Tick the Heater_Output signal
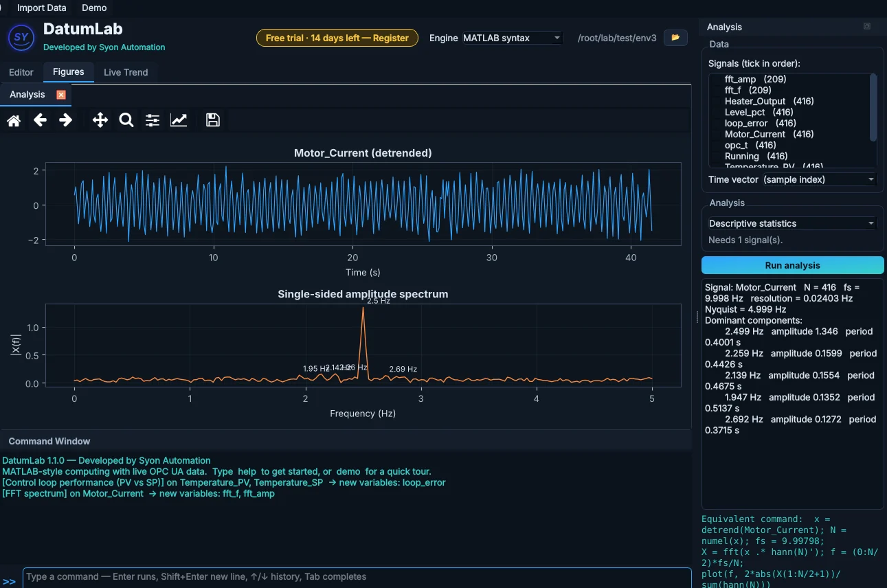The height and width of the screenshot is (588, 887). [717, 101]
